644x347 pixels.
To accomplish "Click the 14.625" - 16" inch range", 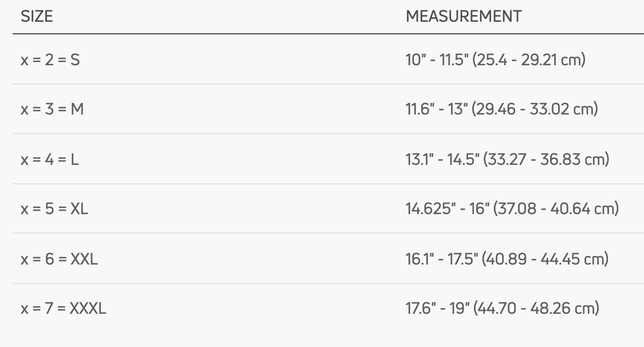I will click(x=447, y=208).
